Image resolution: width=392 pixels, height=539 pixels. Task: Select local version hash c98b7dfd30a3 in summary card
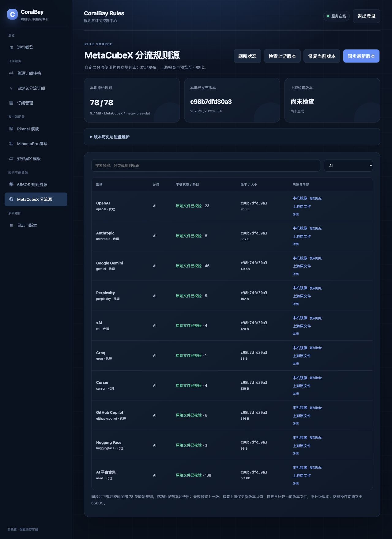click(x=211, y=102)
